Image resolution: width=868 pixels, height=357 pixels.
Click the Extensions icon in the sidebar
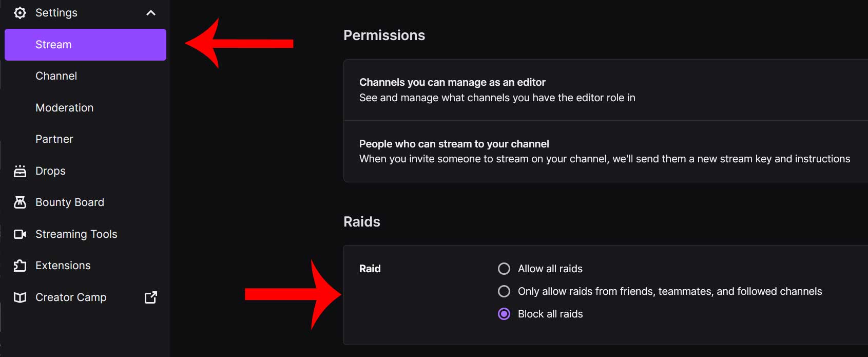point(20,265)
